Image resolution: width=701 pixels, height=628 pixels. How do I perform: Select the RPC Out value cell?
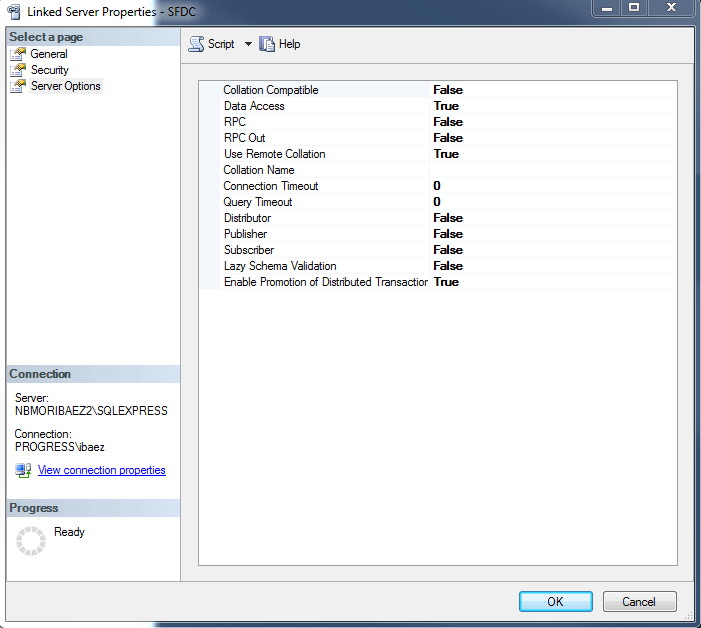tap(553, 138)
